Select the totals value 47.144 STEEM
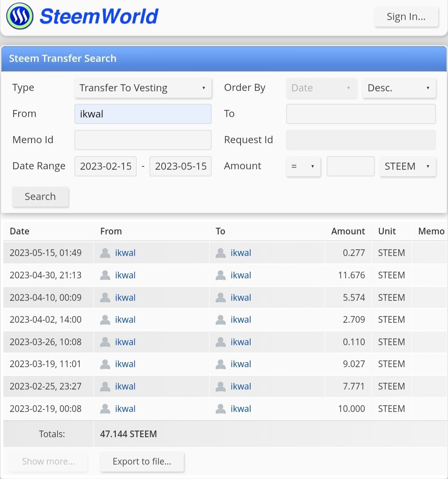The height and width of the screenshot is (479, 448). click(128, 434)
